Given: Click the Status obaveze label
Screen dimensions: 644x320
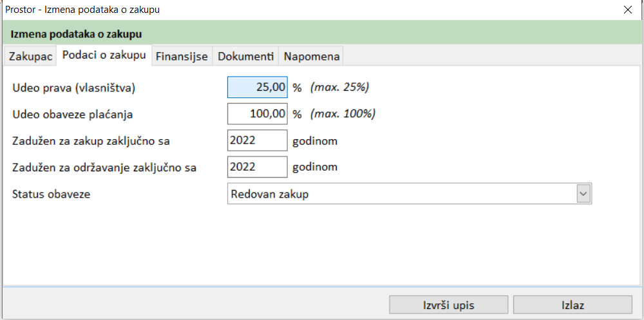Looking at the screenshot, I should [x=52, y=194].
